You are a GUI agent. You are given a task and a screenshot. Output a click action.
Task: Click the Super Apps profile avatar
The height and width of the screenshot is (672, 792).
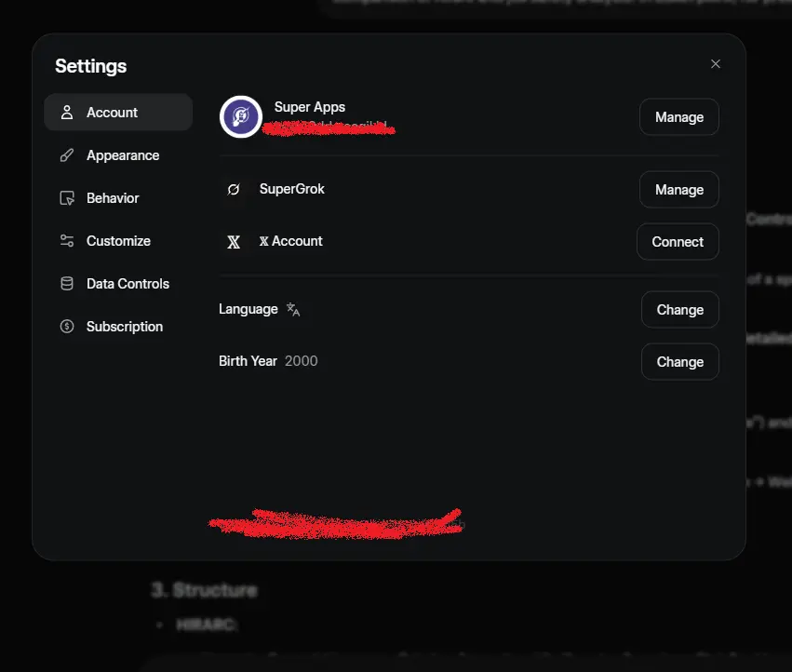pos(241,116)
